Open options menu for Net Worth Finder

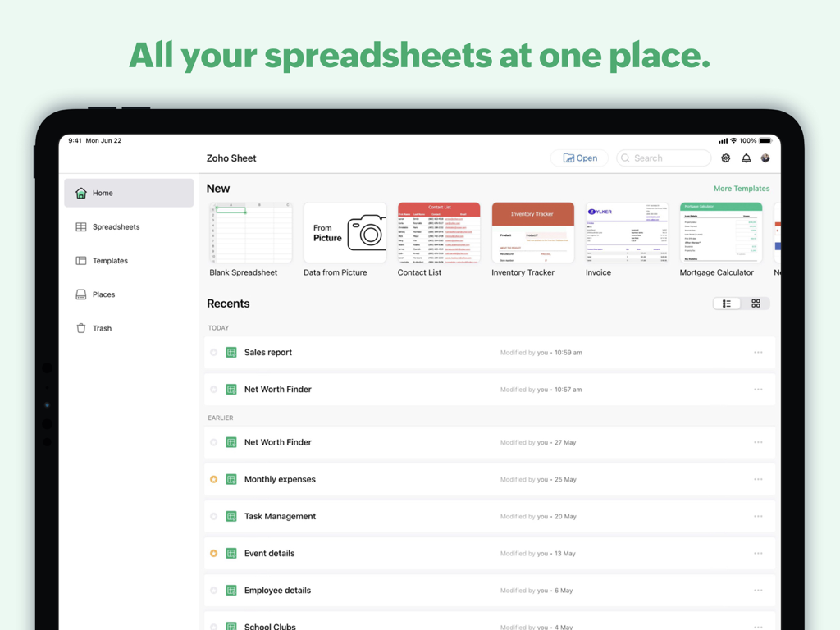pos(757,389)
